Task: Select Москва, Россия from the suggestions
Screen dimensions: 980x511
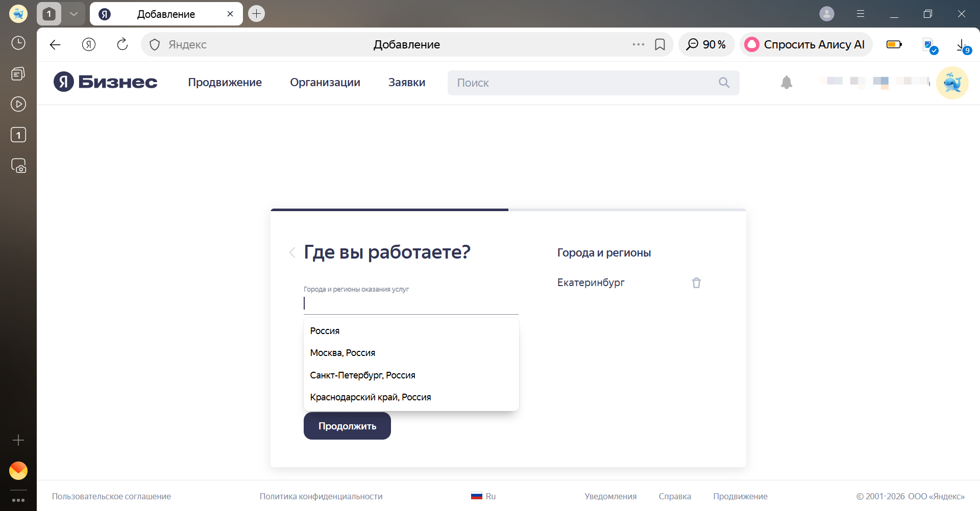Action: coord(342,352)
